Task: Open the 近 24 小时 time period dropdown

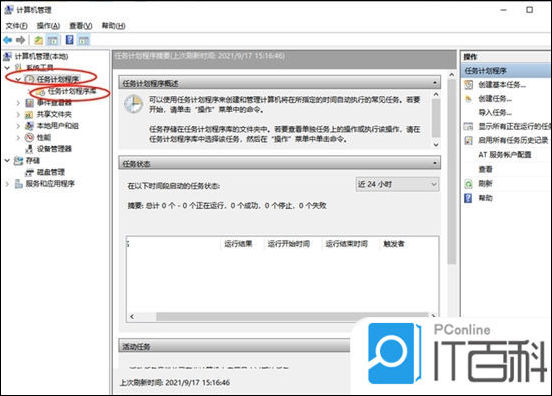Action: coord(397,184)
